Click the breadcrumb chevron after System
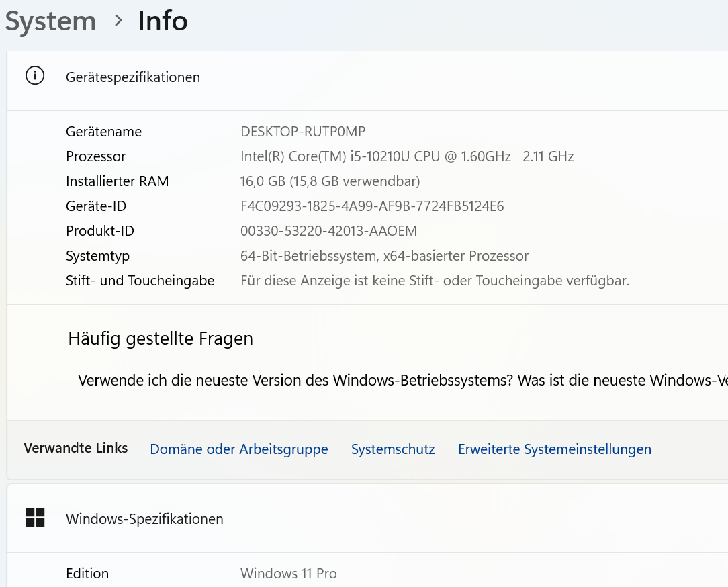 click(x=118, y=20)
